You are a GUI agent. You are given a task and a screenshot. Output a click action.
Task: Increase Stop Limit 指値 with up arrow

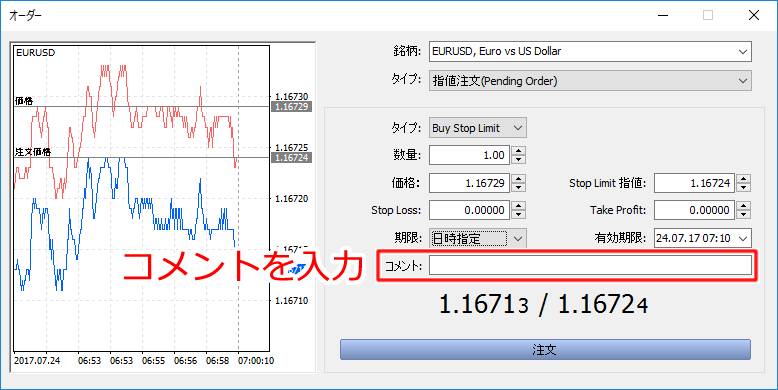tap(743, 179)
